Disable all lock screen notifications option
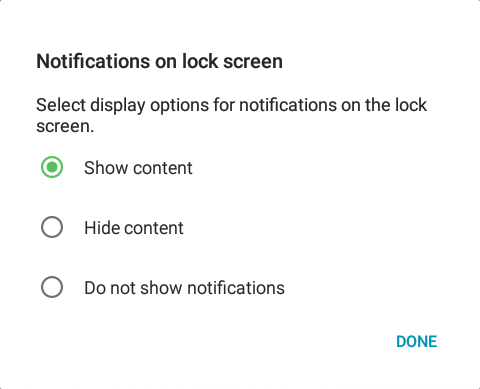This screenshot has width=480, height=389. point(52,287)
